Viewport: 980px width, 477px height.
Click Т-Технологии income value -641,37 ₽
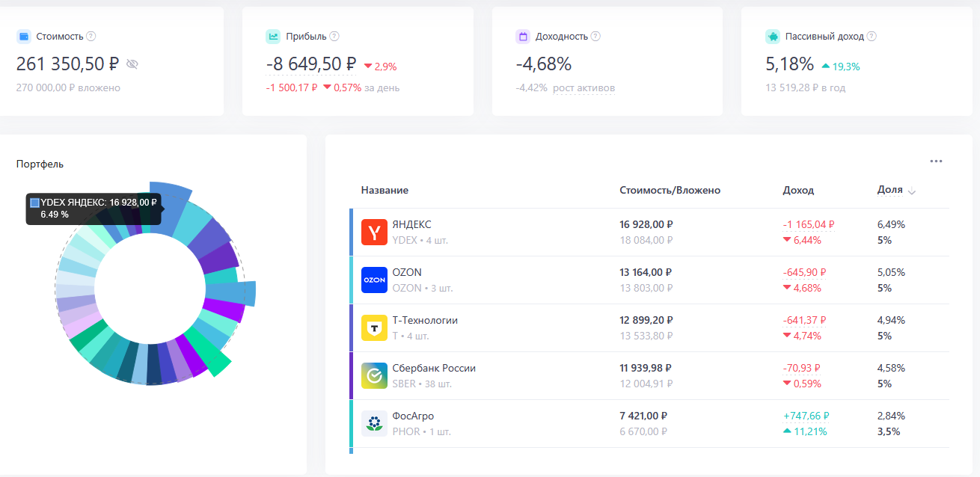point(804,320)
